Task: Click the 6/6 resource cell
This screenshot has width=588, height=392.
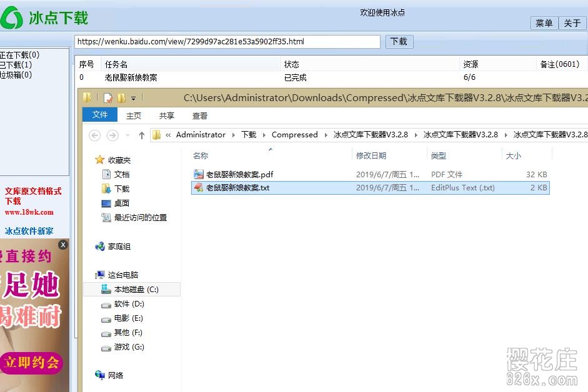Action: click(x=469, y=77)
